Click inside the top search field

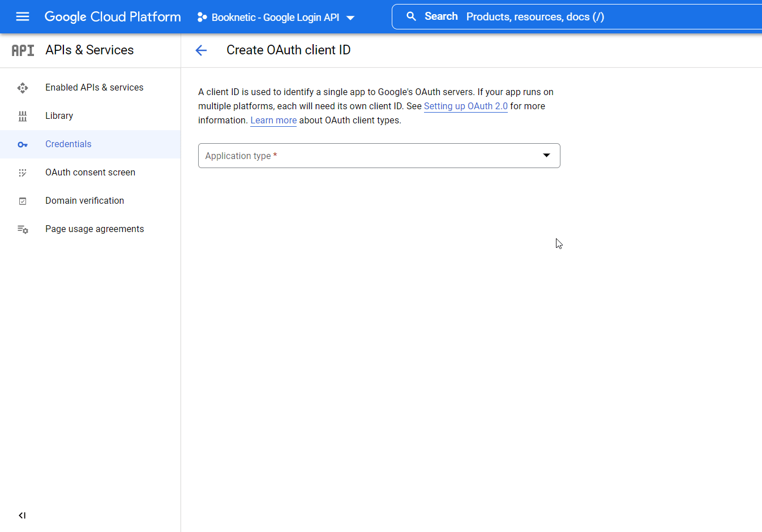(566, 16)
